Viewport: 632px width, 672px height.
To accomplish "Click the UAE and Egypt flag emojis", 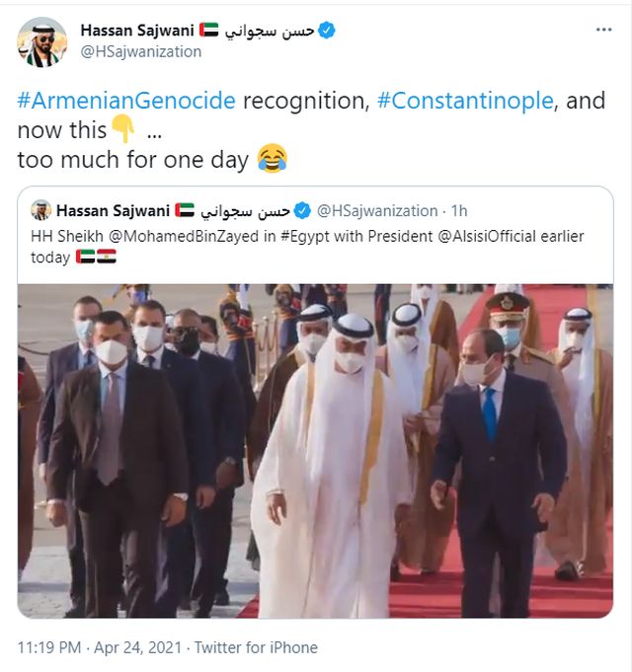I will coord(96,257).
